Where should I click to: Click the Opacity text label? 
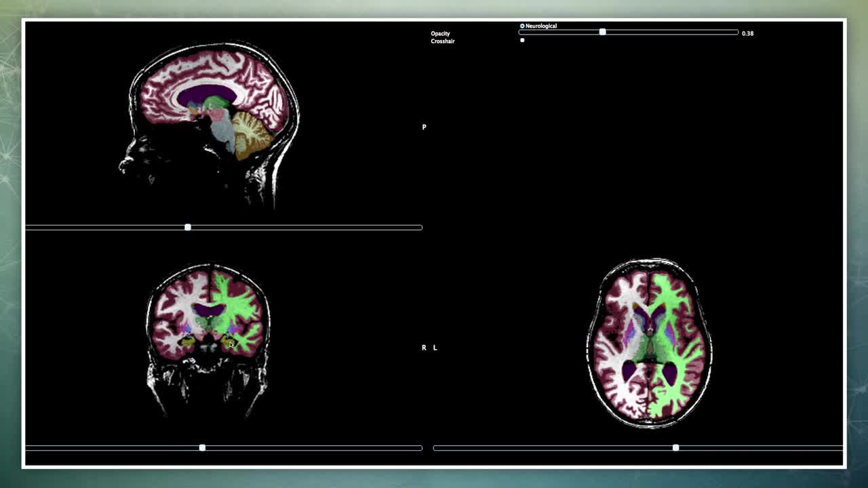440,33
